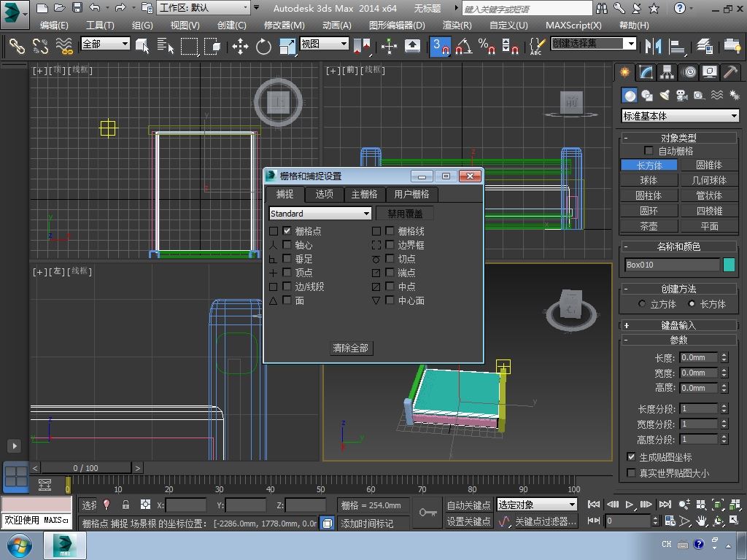The image size is (747, 560).
Task: Open the Utilities command panel tab
Action: (730, 72)
